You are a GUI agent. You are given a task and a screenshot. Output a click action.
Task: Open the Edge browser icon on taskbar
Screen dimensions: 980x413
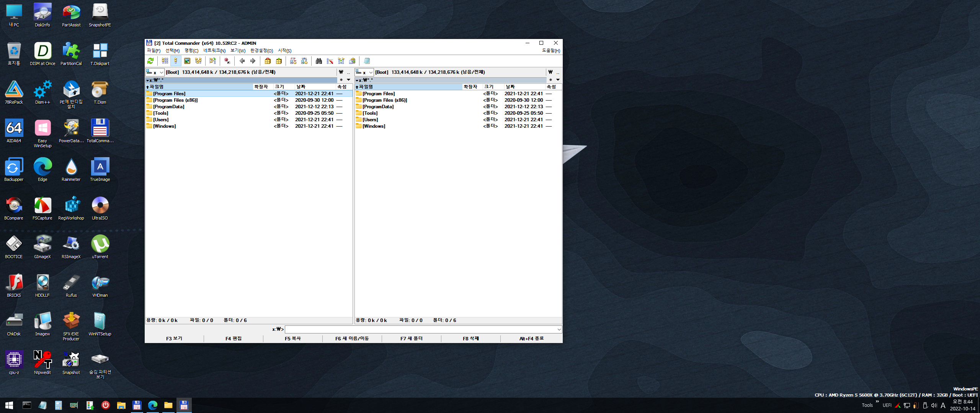(152, 405)
